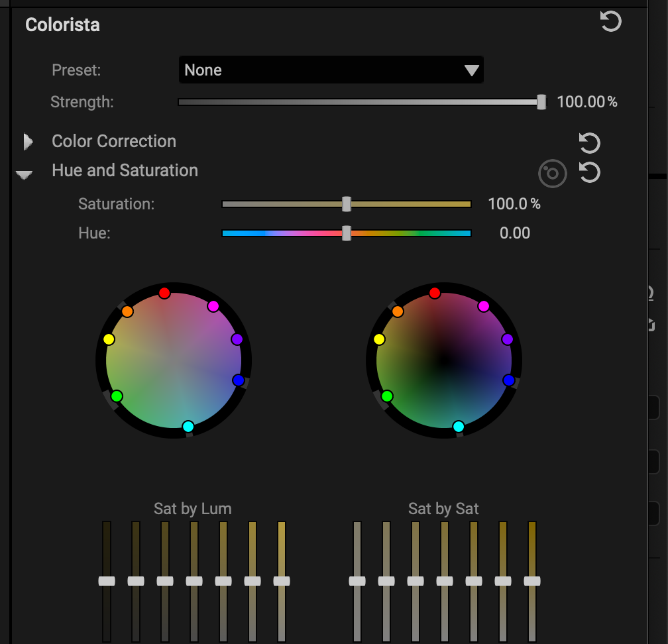Viewport: 668px width, 644px height.
Task: Select the blue dot on right color wheel
Action: [x=508, y=380]
